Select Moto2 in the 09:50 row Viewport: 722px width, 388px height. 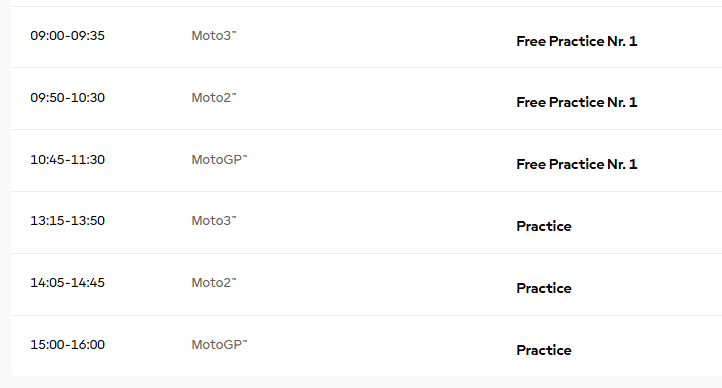pos(214,98)
